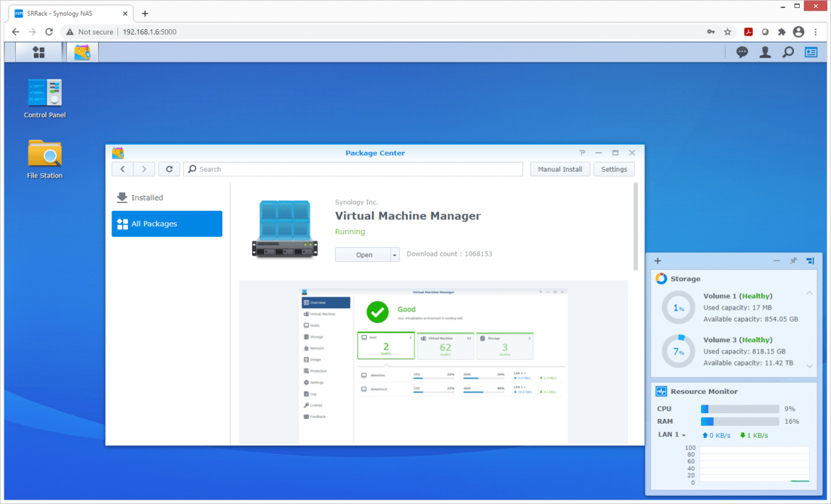Click the widget panel dock-side icon
Image resolution: width=831 pixels, height=504 pixels.
tap(810, 261)
